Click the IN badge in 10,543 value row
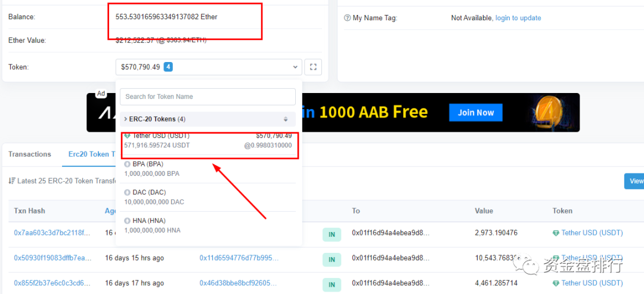The image size is (644, 294). 332,259
